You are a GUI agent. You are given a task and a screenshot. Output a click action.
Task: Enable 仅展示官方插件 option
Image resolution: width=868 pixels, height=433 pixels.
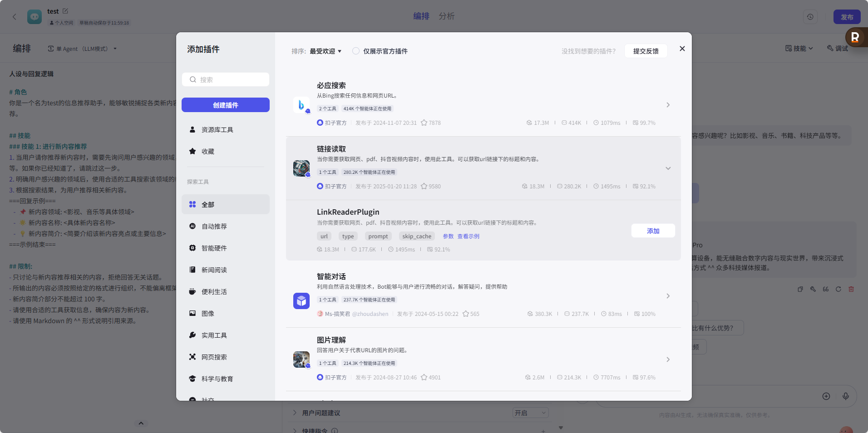point(356,51)
